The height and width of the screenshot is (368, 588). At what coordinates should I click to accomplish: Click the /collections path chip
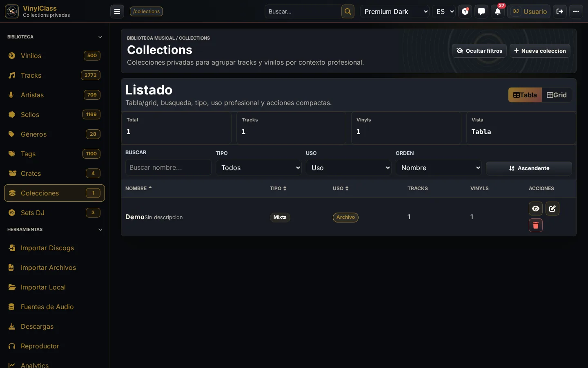(x=146, y=11)
